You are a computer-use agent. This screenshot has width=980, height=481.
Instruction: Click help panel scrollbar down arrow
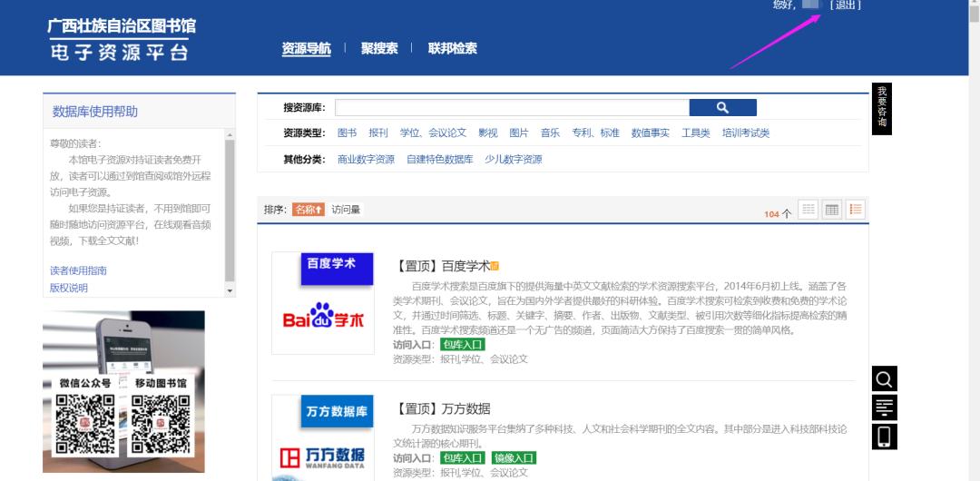[230, 290]
